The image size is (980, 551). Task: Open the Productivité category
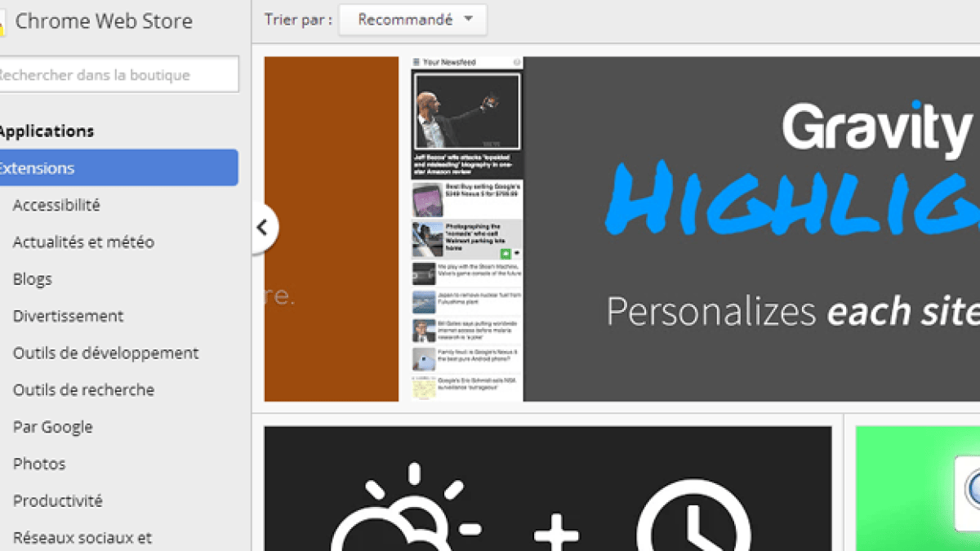pos(58,500)
